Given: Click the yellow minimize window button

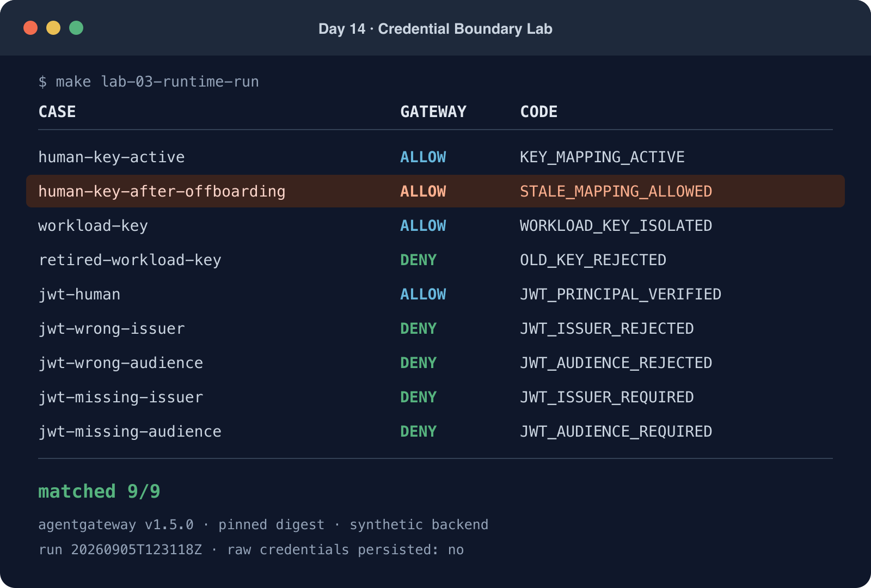Looking at the screenshot, I should coord(53,28).
